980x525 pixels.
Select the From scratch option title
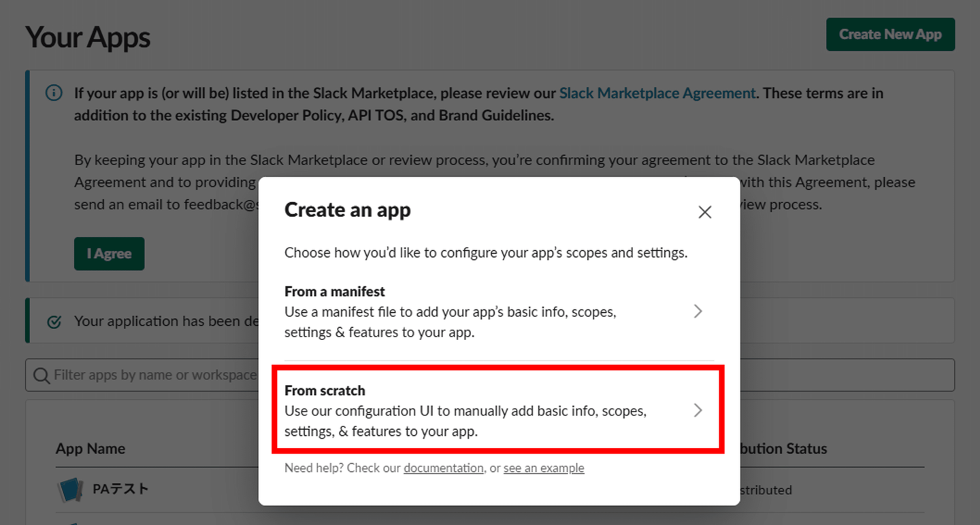pyautogui.click(x=325, y=391)
